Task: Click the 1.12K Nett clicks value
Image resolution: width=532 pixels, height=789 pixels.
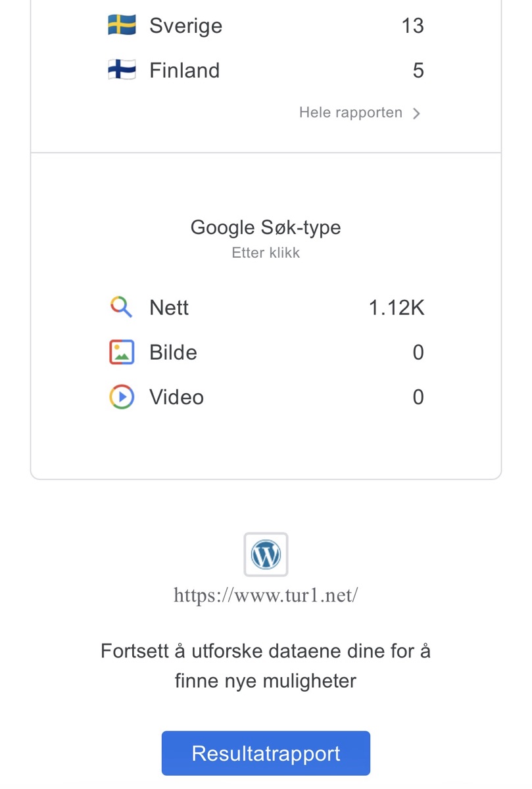Action: 396,308
